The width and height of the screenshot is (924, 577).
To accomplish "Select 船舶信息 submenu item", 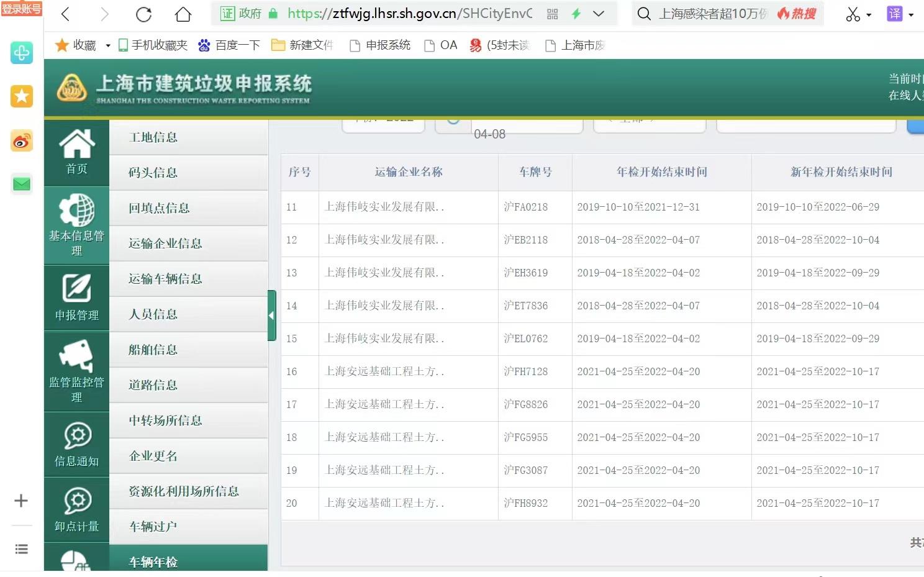I will point(189,350).
